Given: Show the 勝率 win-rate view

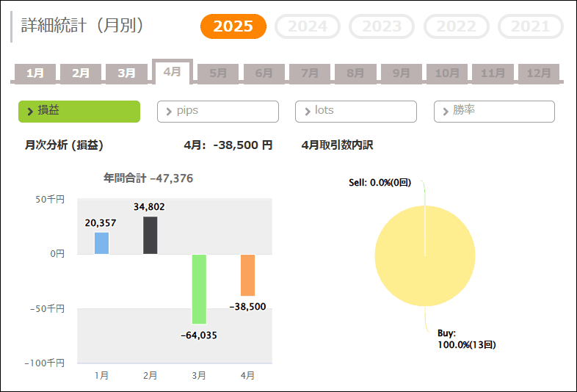Looking at the screenshot, I should 494,111.
